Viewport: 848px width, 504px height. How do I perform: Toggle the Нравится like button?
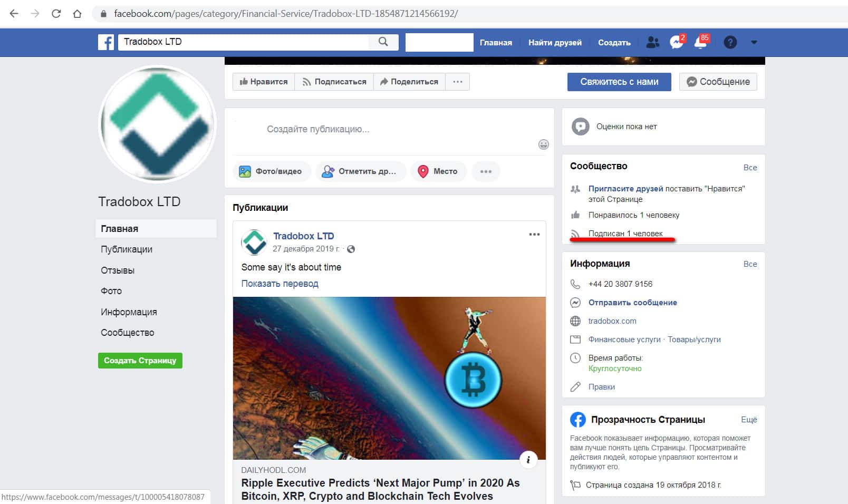tap(264, 82)
